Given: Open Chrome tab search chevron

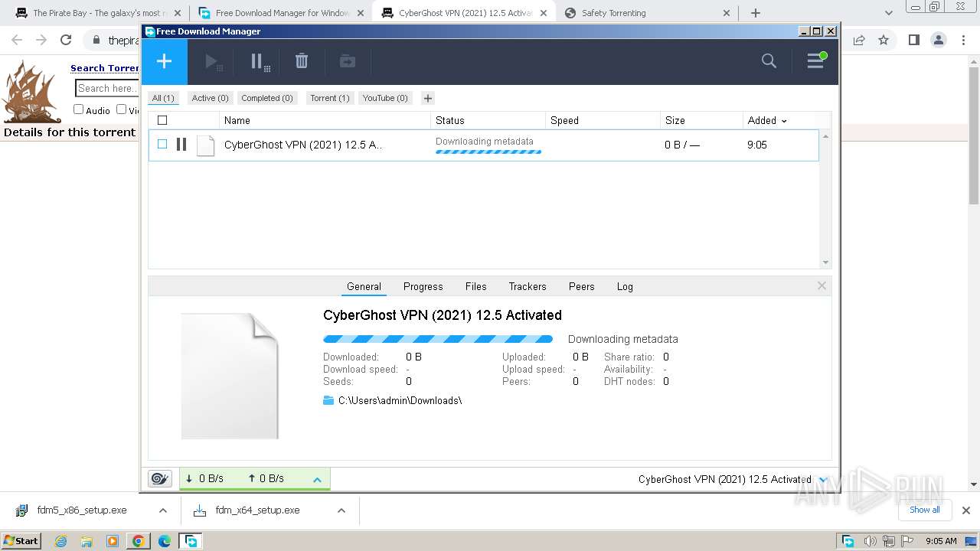Looking at the screenshot, I should 889,13.
